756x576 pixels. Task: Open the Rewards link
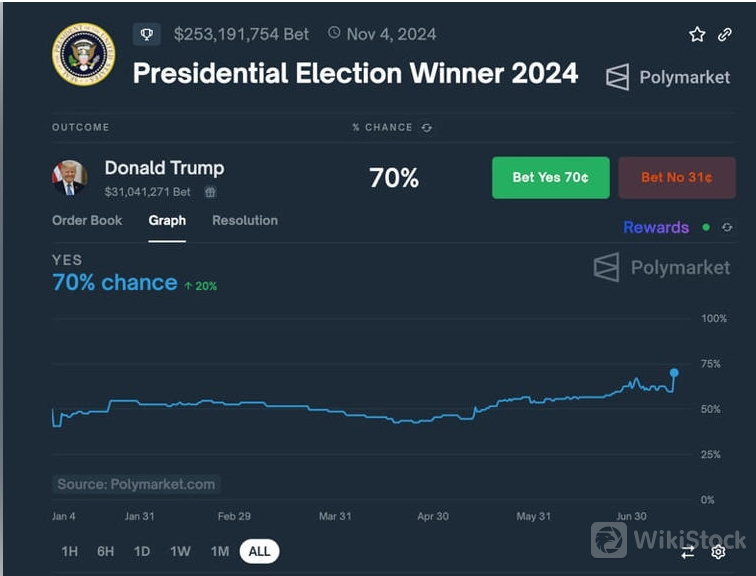pyautogui.click(x=655, y=228)
